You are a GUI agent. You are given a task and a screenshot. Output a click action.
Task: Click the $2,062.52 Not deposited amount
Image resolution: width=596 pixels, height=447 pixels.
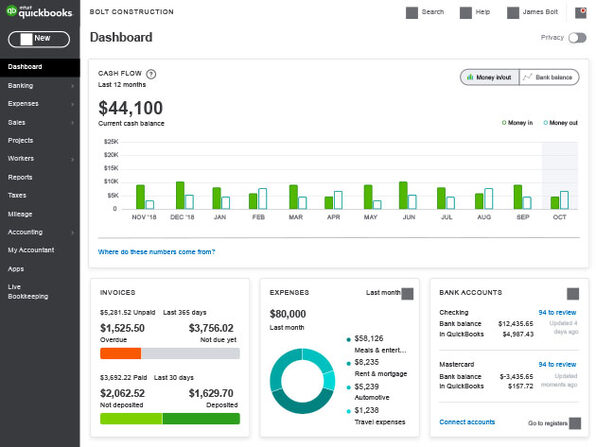pos(122,393)
